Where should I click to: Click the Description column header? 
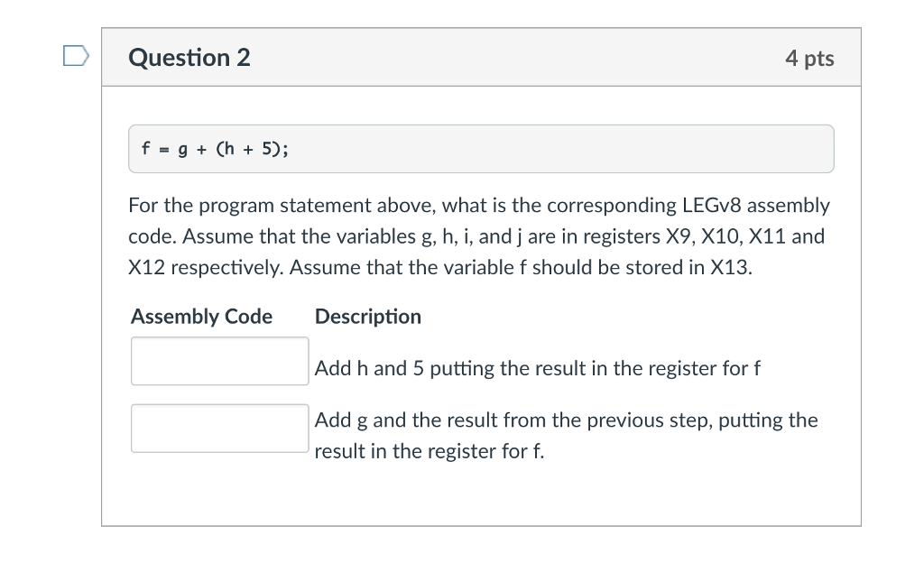pyautogui.click(x=368, y=317)
